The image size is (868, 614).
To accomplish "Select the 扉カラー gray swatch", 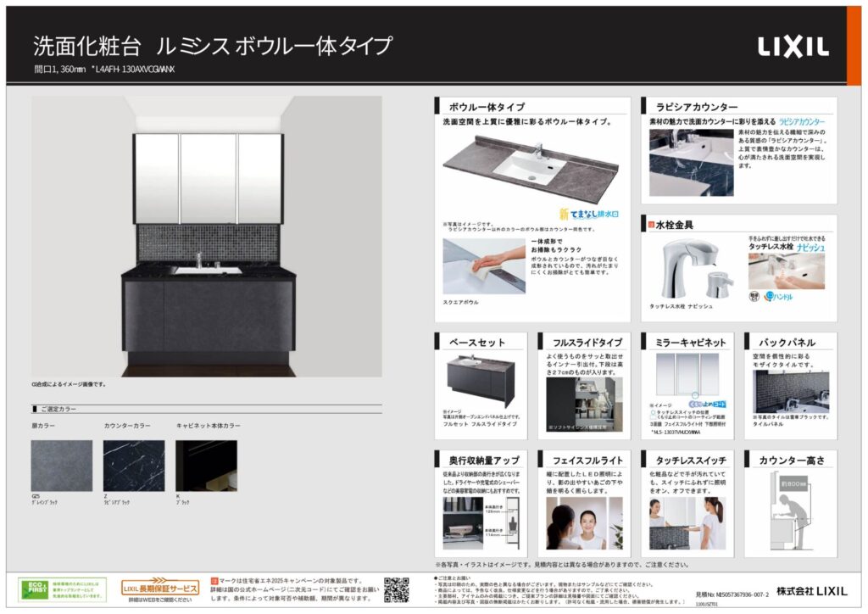I will [x=62, y=466].
